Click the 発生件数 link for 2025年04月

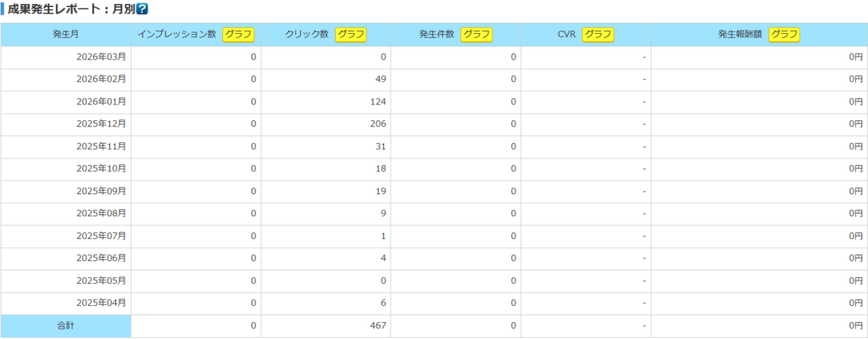(514, 303)
